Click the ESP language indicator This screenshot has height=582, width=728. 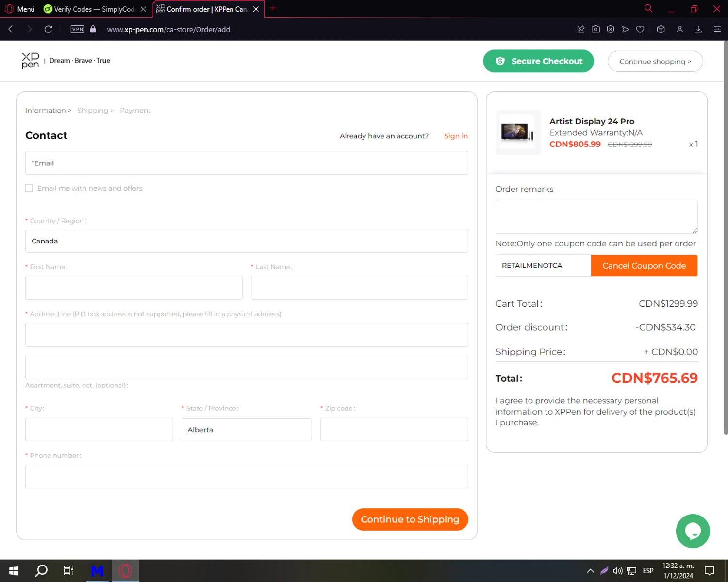pos(648,571)
